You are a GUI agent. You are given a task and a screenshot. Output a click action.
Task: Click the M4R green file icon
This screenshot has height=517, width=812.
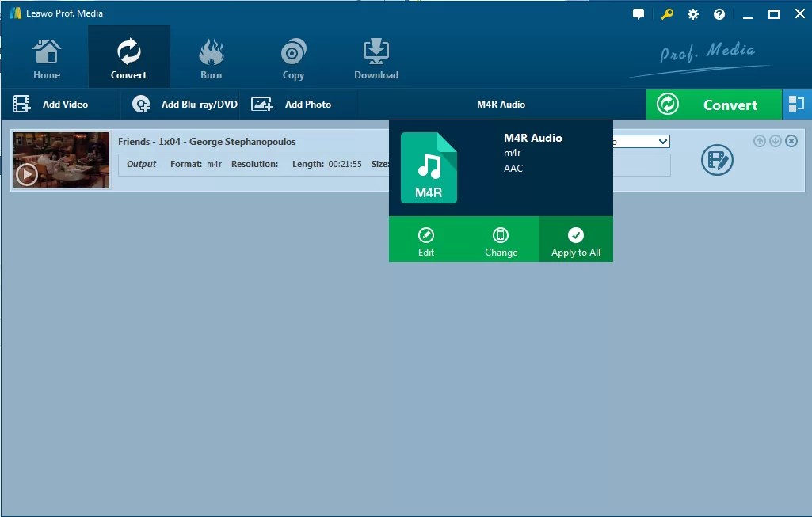point(429,167)
